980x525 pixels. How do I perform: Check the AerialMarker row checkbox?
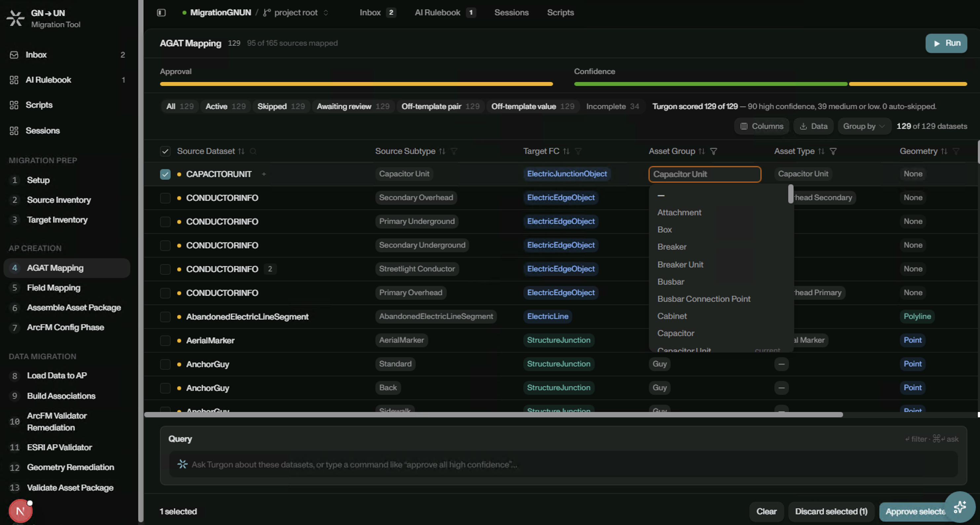click(165, 340)
